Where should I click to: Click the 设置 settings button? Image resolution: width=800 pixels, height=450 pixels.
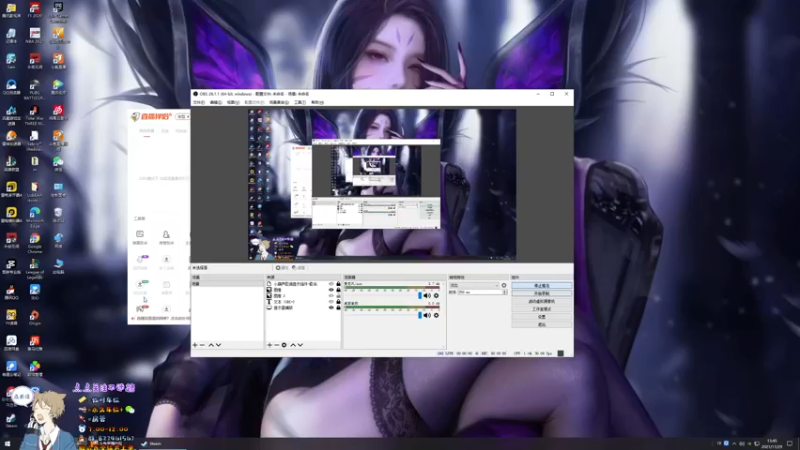[x=541, y=317]
